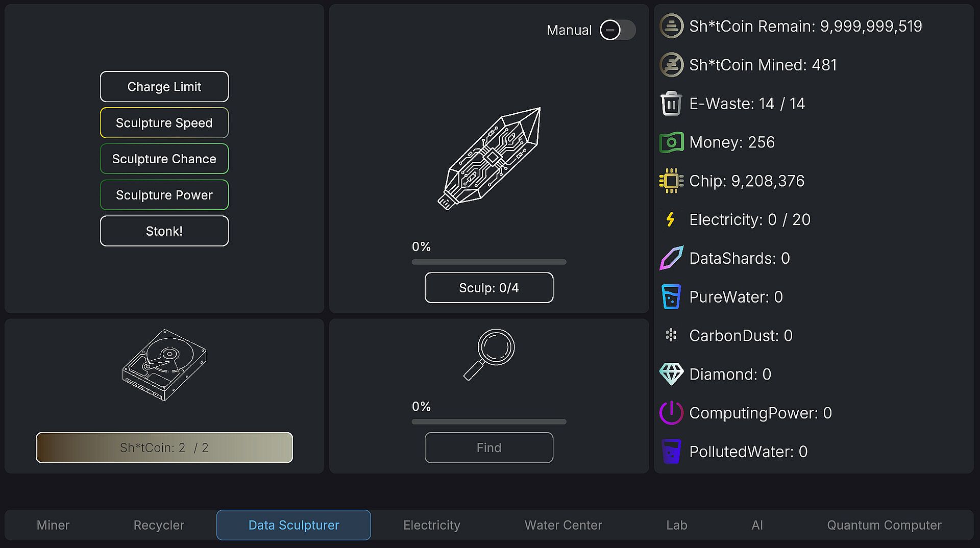This screenshot has width=980, height=548.
Task: Click the yellow Chip icon
Action: 671,181
